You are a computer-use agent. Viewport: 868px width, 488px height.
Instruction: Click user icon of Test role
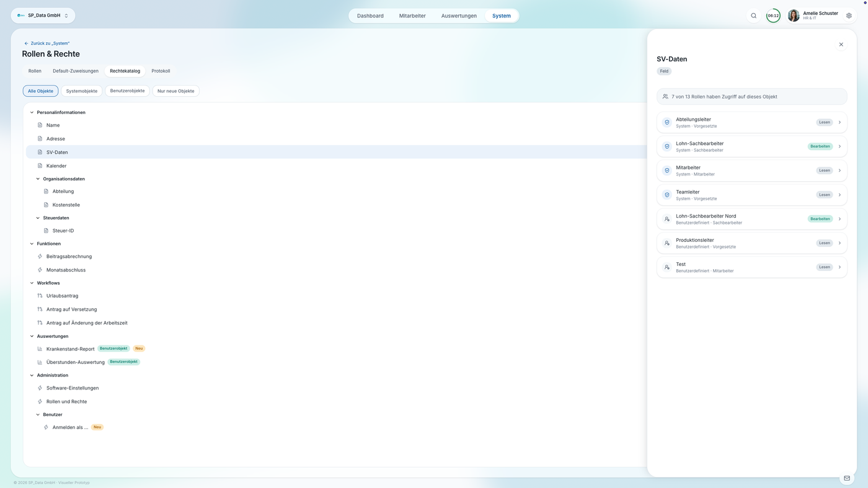click(667, 267)
